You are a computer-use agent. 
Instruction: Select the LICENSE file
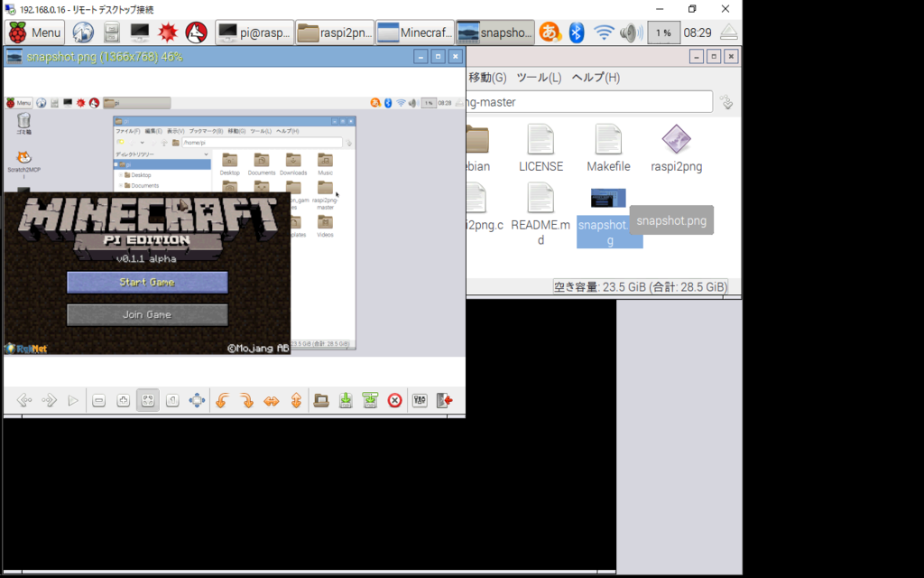(541, 149)
